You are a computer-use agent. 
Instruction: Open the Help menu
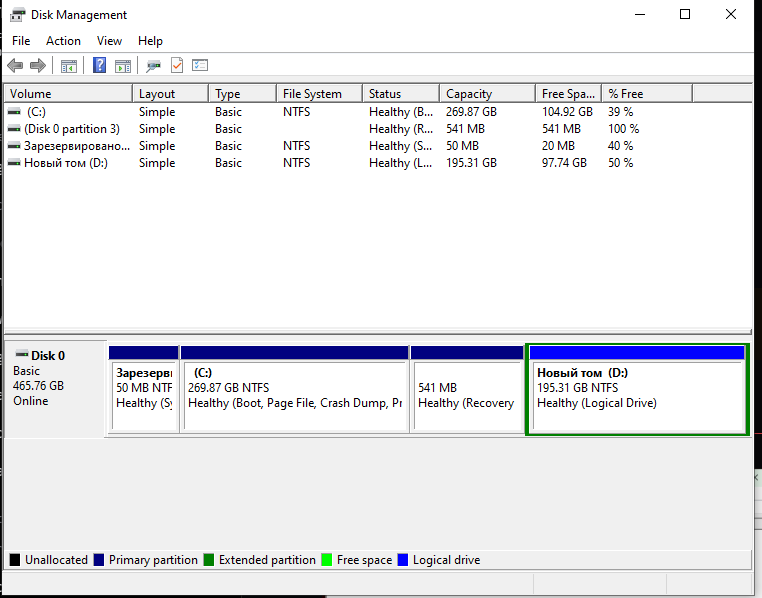[150, 41]
